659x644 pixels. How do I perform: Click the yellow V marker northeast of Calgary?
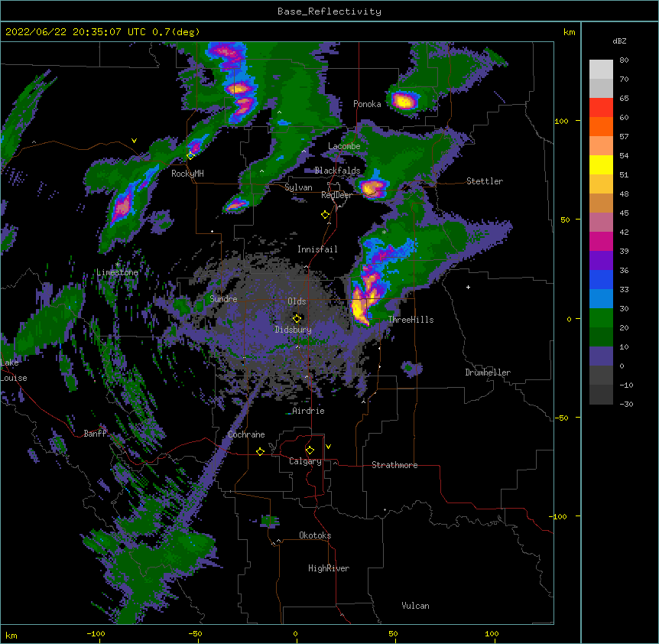(x=328, y=447)
